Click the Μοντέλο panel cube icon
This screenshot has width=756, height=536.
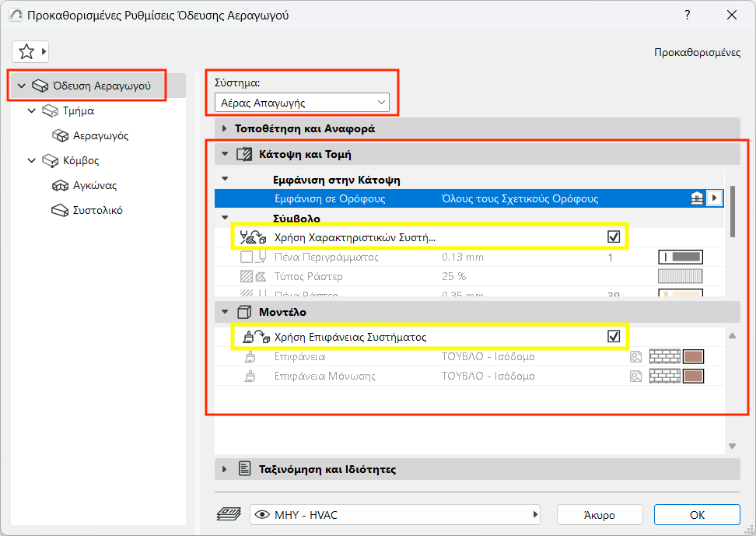coord(244,312)
